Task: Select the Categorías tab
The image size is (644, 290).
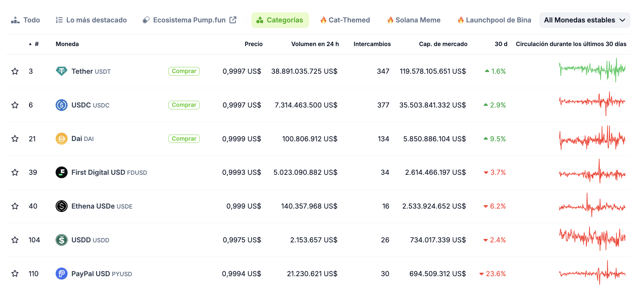Action: 280,20
